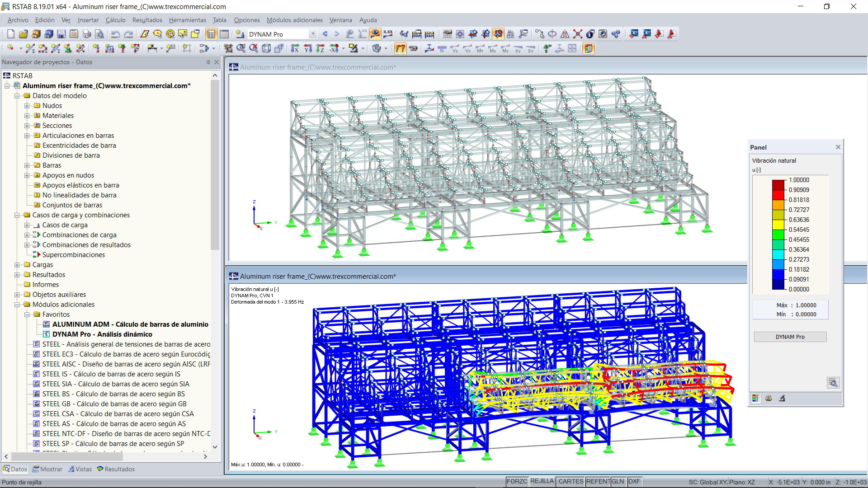The height and width of the screenshot is (488, 868).
Task: Click the Print icon in toolbar
Action: [87, 34]
